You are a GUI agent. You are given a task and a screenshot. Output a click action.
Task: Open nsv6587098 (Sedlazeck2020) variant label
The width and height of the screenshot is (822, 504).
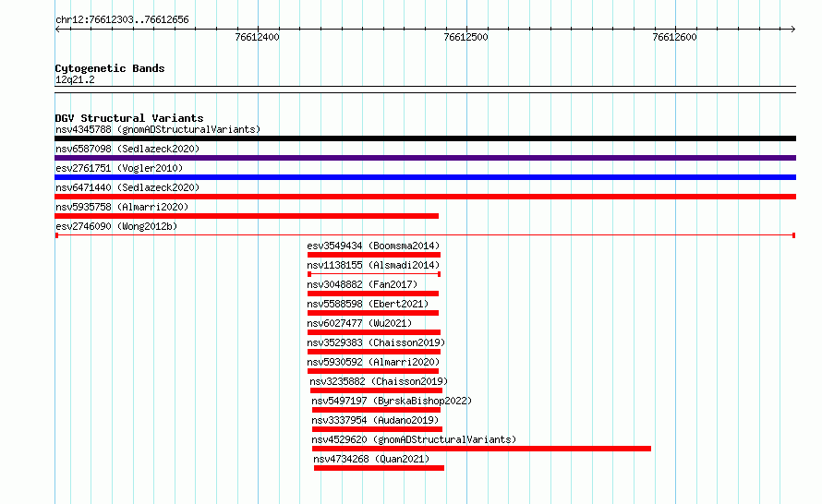tap(127, 149)
